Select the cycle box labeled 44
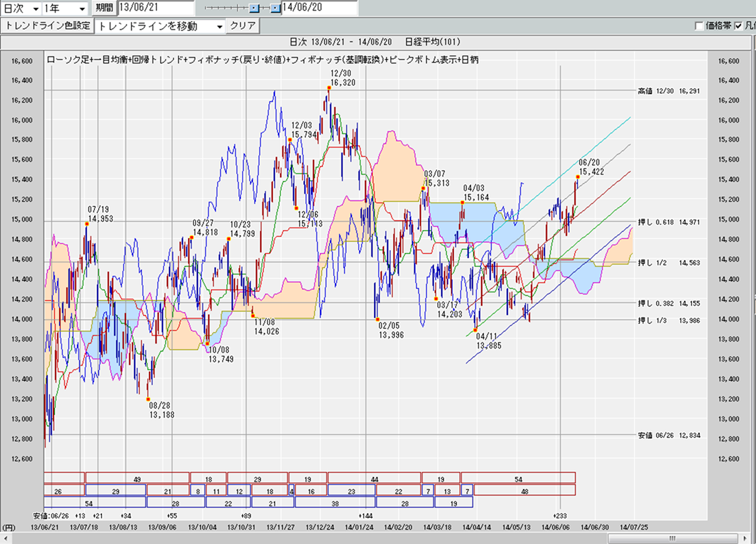 (375, 478)
